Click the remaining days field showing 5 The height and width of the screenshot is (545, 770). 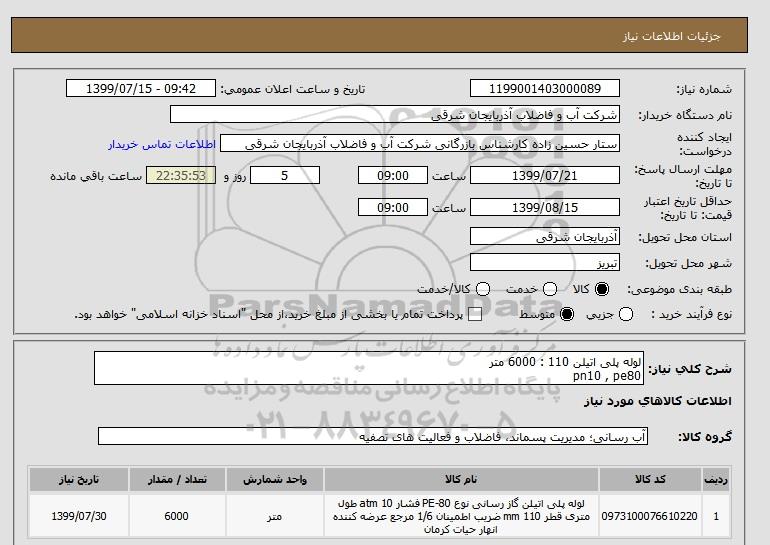(x=285, y=175)
